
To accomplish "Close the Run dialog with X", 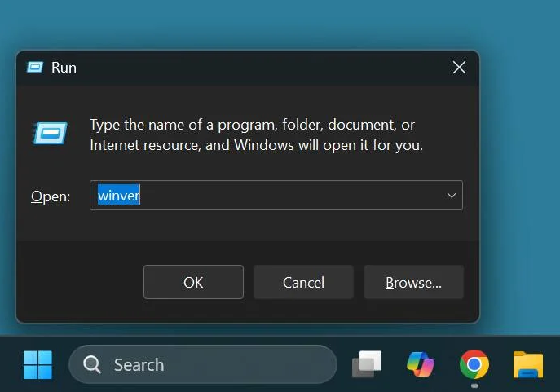I will [459, 67].
